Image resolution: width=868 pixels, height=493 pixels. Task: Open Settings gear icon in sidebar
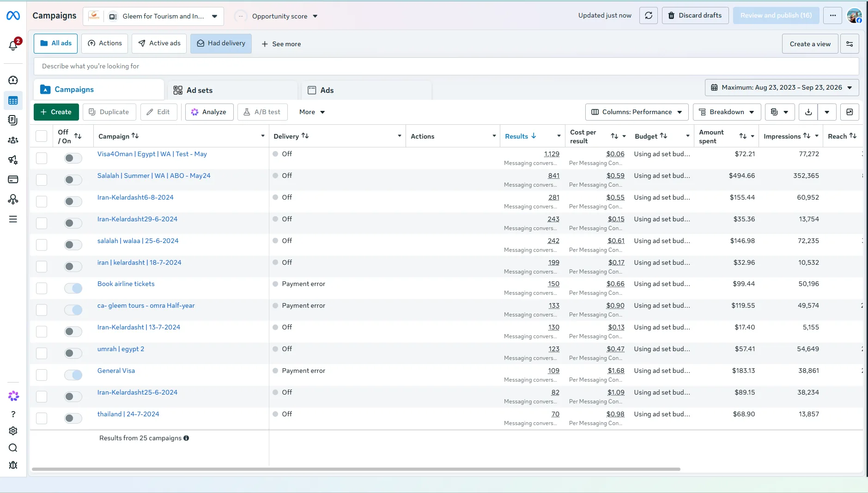tap(13, 431)
